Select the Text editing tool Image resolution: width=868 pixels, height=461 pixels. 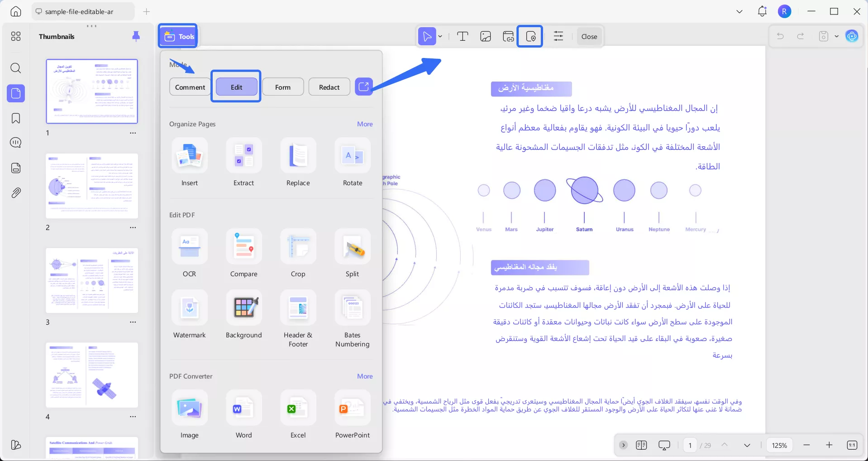[x=463, y=36]
